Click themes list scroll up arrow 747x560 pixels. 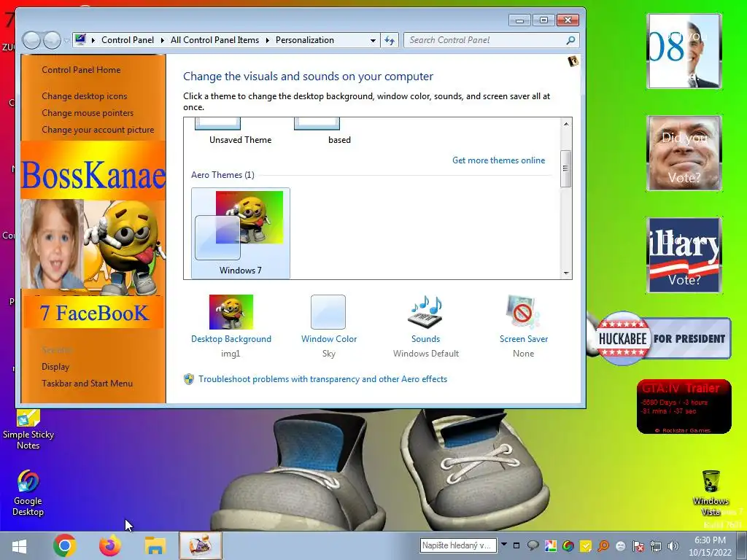566,124
